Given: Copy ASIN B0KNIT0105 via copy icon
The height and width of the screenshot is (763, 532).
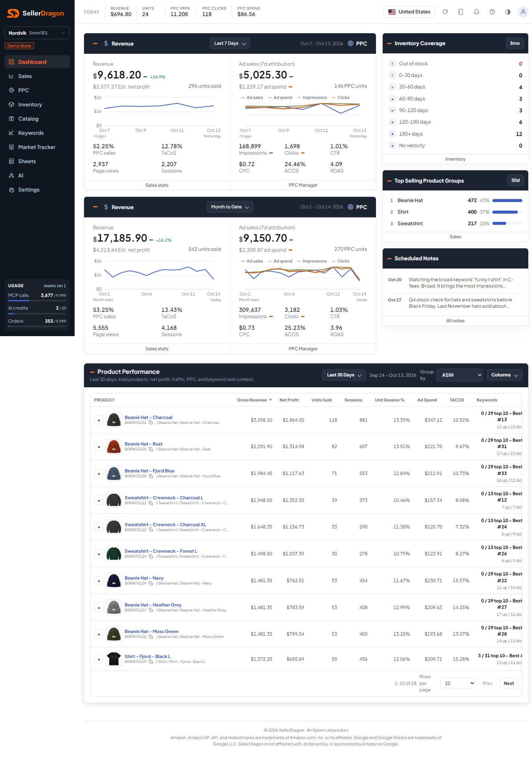Looking at the screenshot, I should (x=151, y=449).
